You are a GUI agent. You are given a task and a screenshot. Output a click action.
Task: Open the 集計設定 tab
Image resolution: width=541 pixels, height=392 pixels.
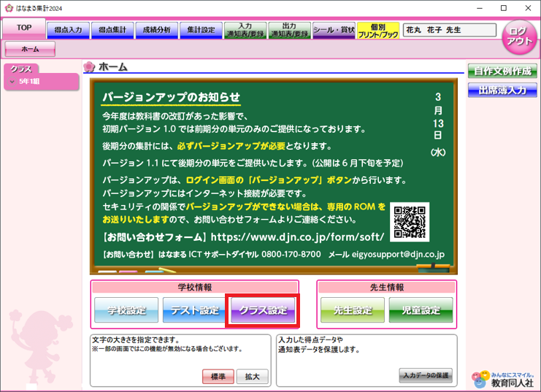point(201,30)
